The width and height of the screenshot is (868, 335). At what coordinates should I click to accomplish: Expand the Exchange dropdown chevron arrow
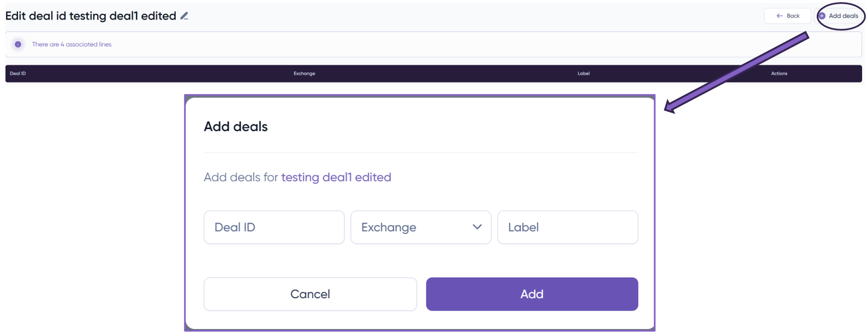[x=477, y=227]
